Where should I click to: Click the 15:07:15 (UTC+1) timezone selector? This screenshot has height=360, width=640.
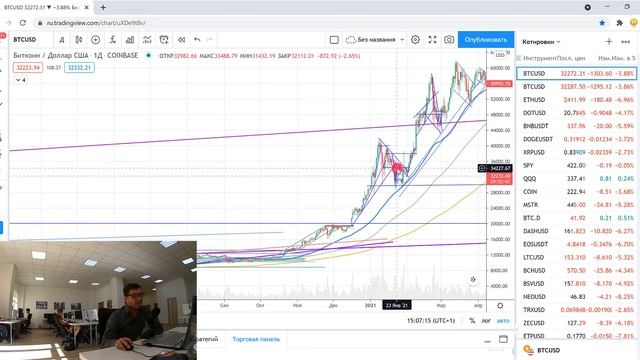[x=431, y=321]
